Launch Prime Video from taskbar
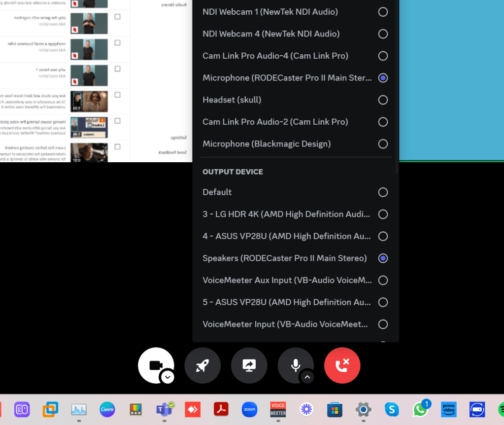 pos(449,409)
